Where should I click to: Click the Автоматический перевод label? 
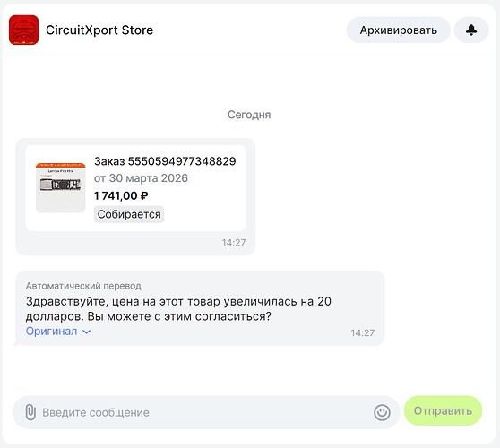[x=83, y=286]
